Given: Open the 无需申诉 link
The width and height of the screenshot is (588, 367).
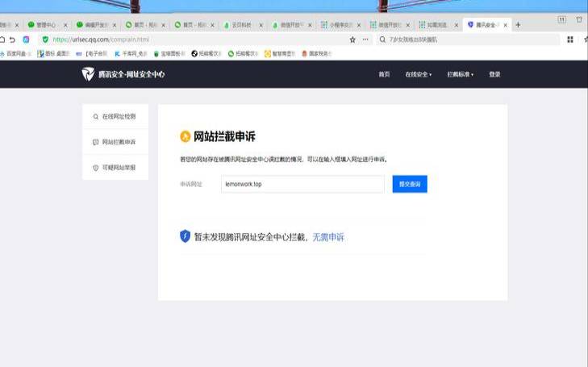Looking at the screenshot, I should pos(328,237).
